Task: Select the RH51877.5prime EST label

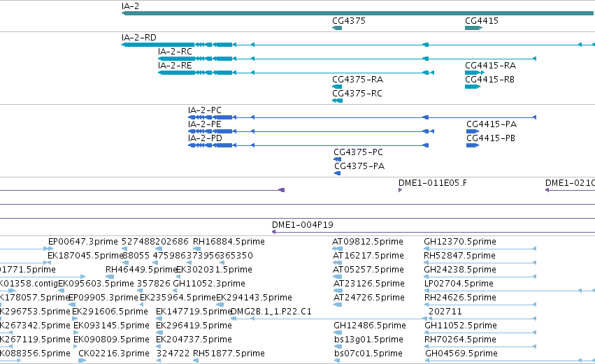Action: (229, 354)
